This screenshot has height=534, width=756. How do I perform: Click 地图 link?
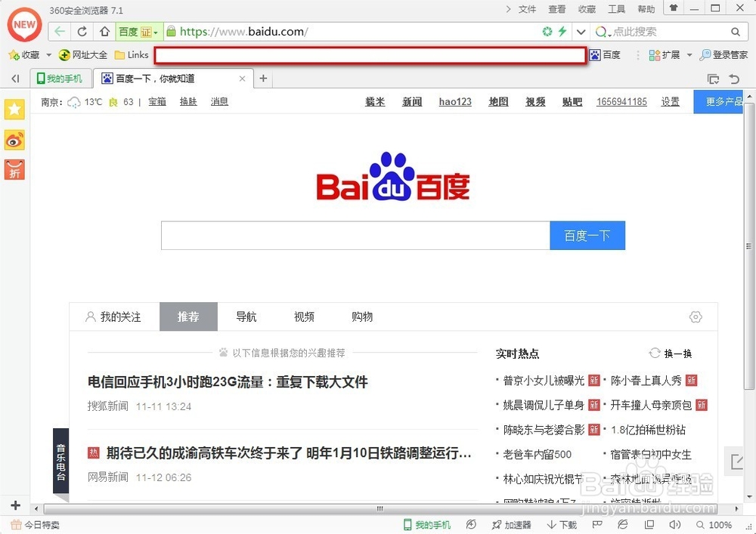(x=498, y=102)
